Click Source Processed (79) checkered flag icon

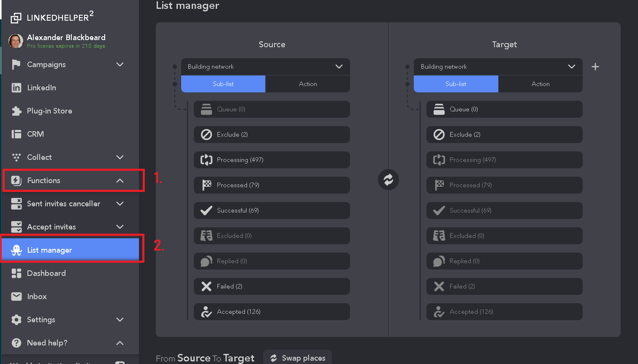point(206,185)
